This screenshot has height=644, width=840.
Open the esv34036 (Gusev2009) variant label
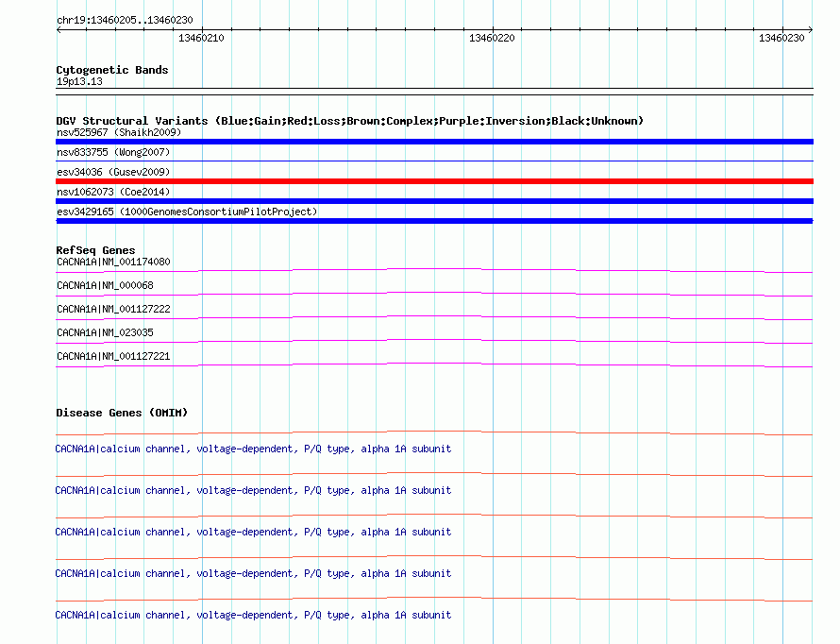(113, 172)
